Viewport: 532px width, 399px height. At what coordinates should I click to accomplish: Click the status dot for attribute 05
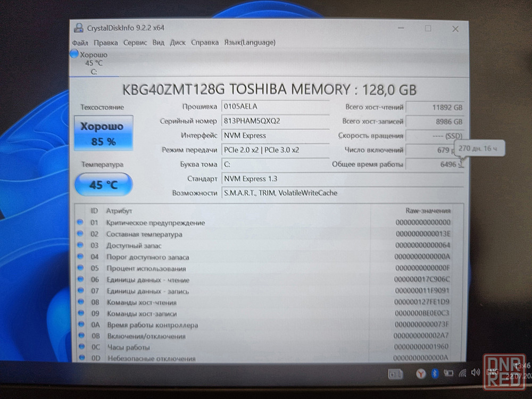(x=80, y=268)
